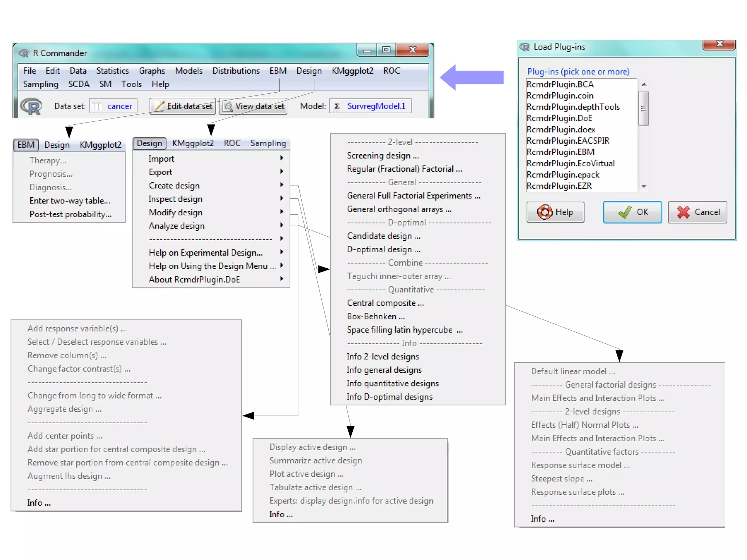Select RcmdrPlugin.coin in the list

coord(560,96)
